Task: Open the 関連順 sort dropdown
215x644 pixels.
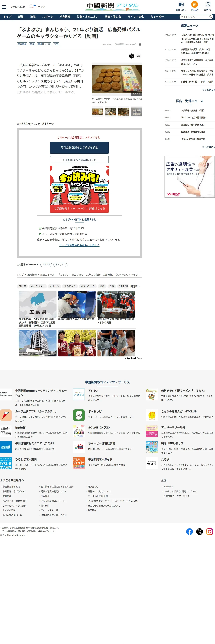Action: 135,286
